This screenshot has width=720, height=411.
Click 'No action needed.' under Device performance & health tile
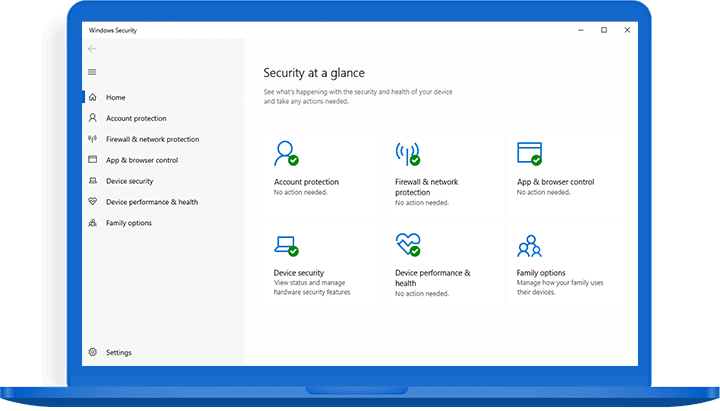pos(422,293)
